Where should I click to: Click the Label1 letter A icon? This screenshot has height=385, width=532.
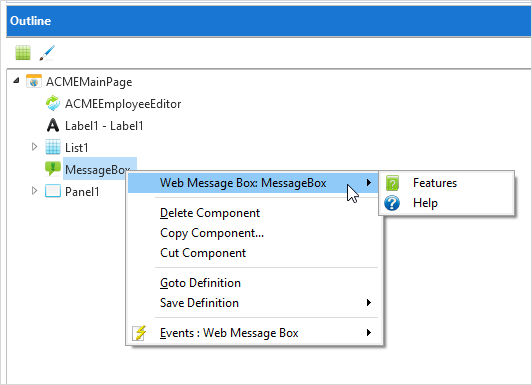(53, 126)
